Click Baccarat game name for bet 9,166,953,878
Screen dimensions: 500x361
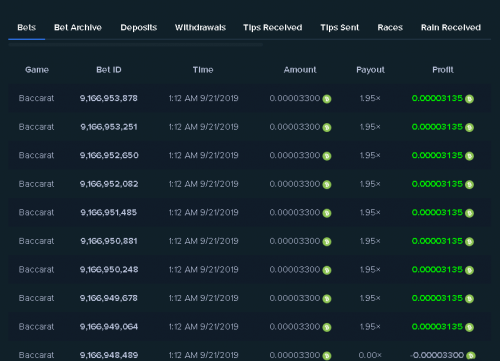pos(36,98)
